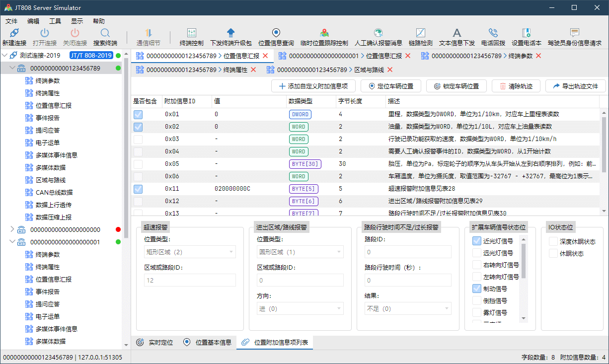The height and width of the screenshot is (364, 609).
Task: Open the 超速报警 位置类型 dropdown
Action: point(190,252)
